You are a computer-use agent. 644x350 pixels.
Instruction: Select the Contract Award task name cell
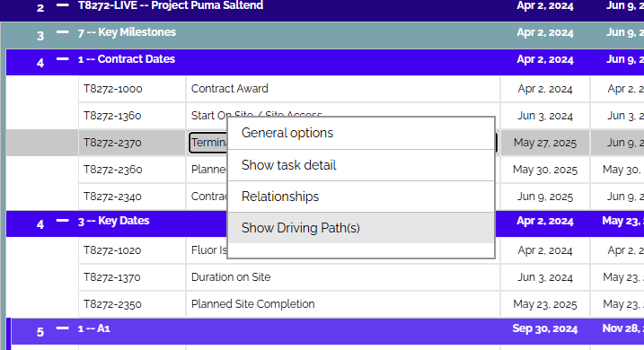[x=343, y=89]
